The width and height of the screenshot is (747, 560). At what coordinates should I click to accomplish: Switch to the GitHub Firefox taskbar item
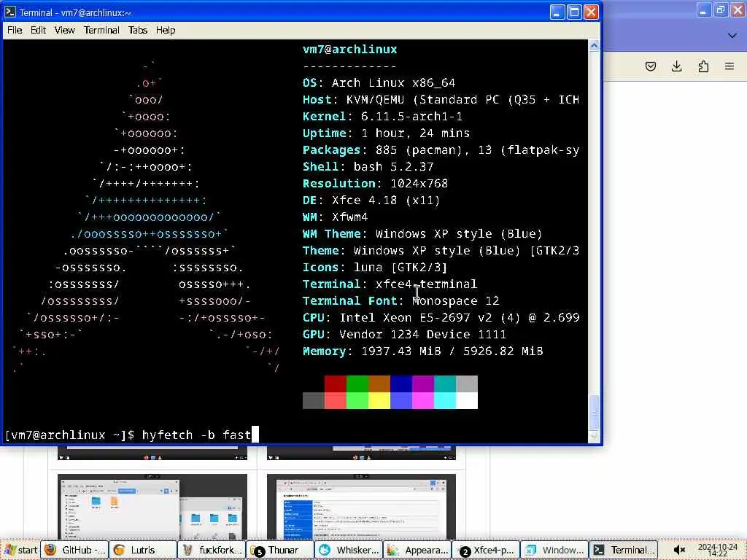tap(74, 550)
